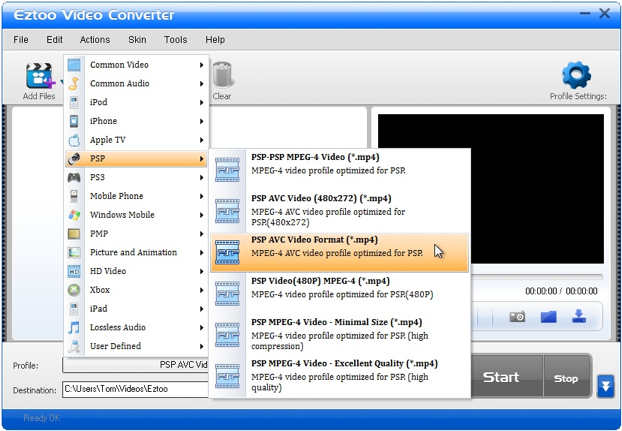The height and width of the screenshot is (431, 622).
Task: Click the blue download arrow icon
Action: click(579, 316)
